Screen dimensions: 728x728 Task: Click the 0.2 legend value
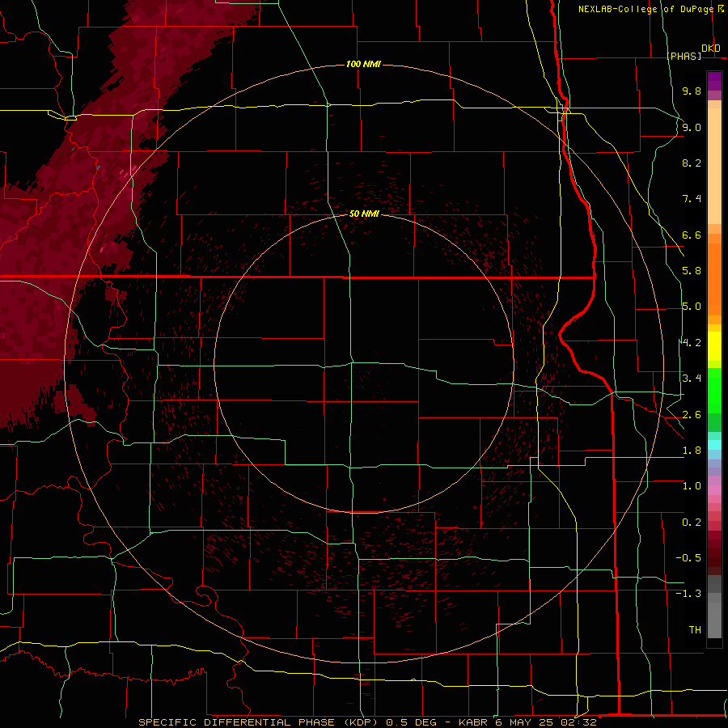coord(692,523)
